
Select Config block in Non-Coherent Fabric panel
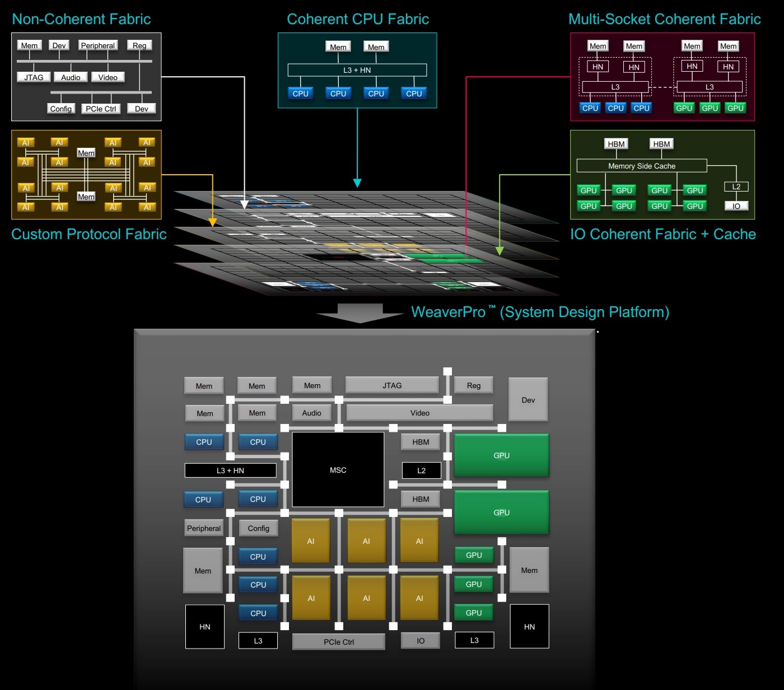60,109
